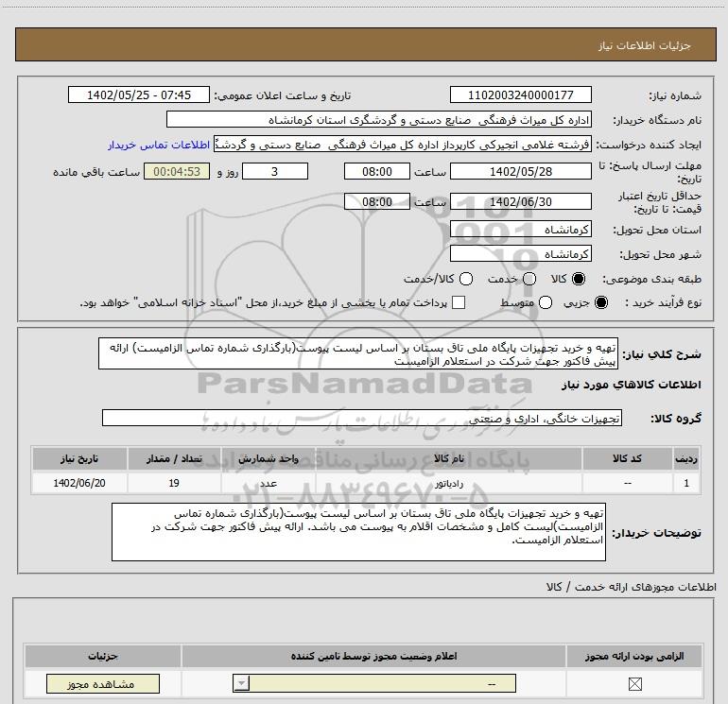Click the رادیاتور item name cell
The image size is (728, 704).
click(448, 483)
